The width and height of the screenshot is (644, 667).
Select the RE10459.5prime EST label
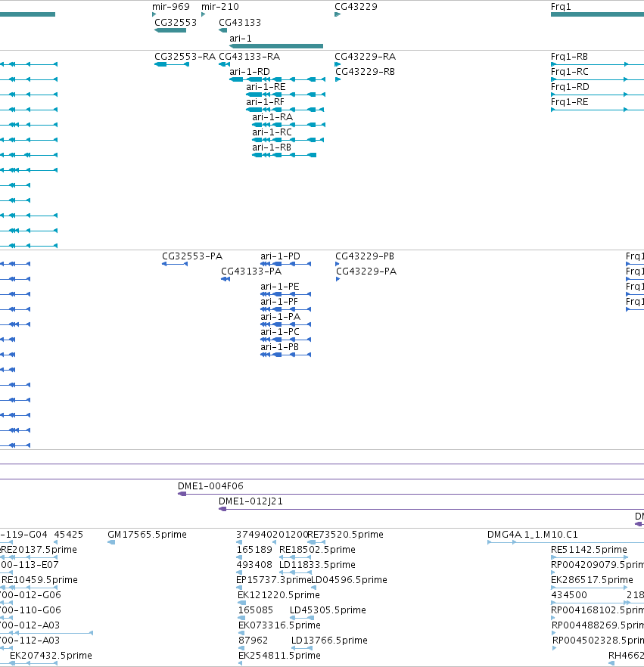click(39, 580)
